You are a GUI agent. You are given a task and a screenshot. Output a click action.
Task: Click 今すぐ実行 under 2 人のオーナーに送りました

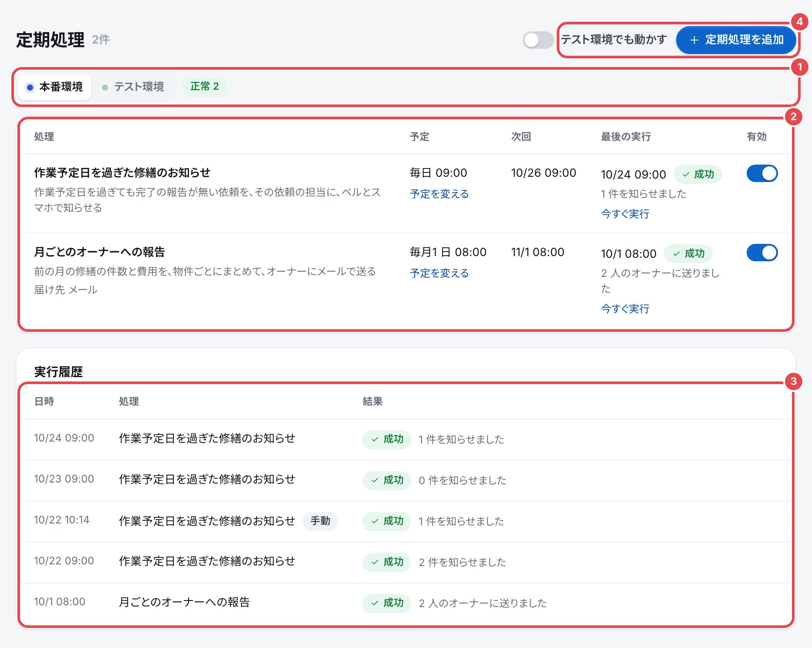pyautogui.click(x=625, y=309)
